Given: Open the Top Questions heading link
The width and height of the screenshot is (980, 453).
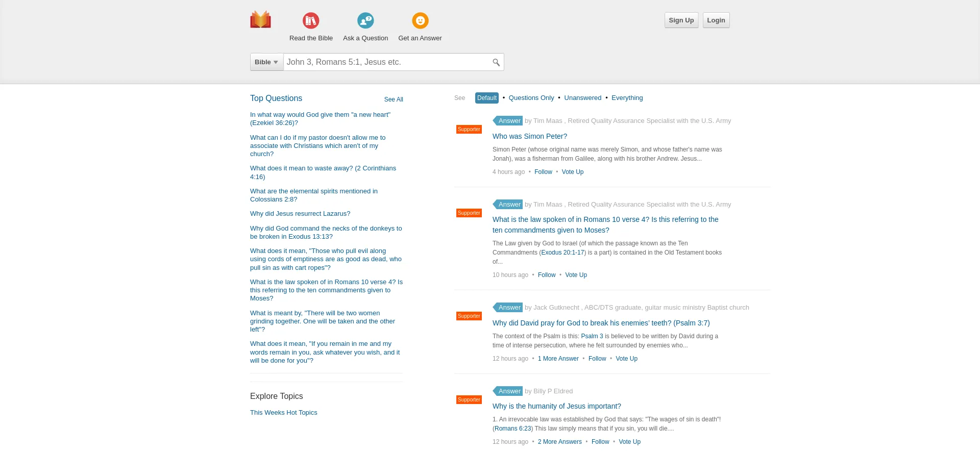Looking at the screenshot, I should 276,98.
